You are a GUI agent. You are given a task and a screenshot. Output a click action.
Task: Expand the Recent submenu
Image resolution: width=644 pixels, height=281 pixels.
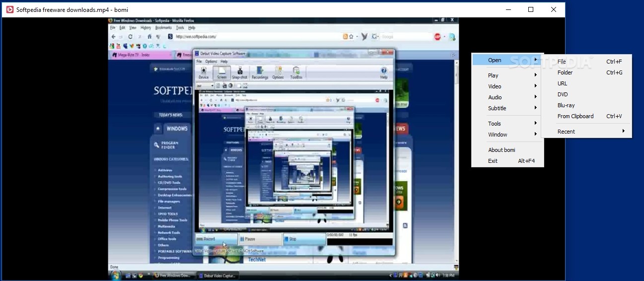click(586, 132)
